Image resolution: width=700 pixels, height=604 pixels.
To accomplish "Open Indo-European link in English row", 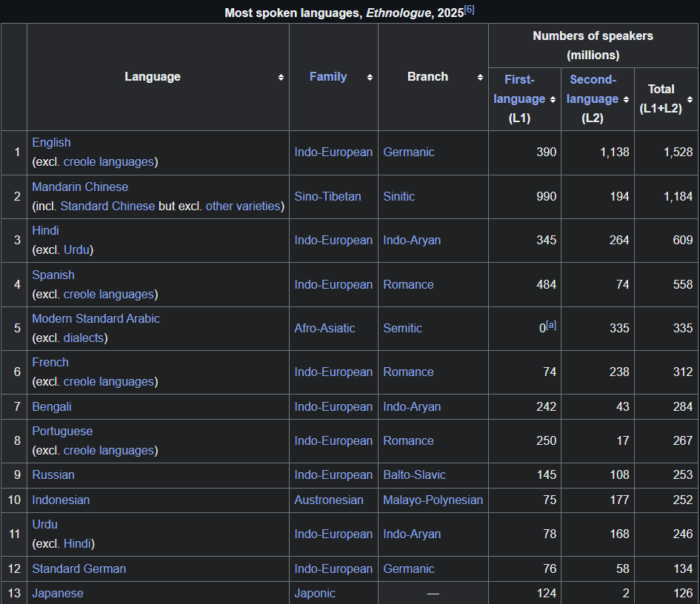I will click(x=333, y=152).
